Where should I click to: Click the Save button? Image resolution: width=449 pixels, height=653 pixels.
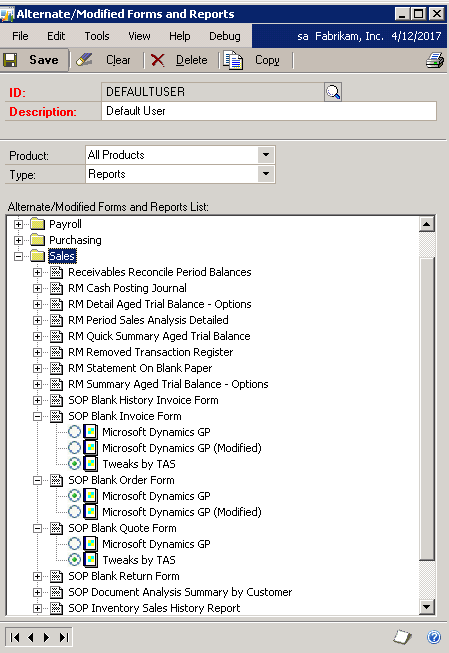(x=35, y=60)
